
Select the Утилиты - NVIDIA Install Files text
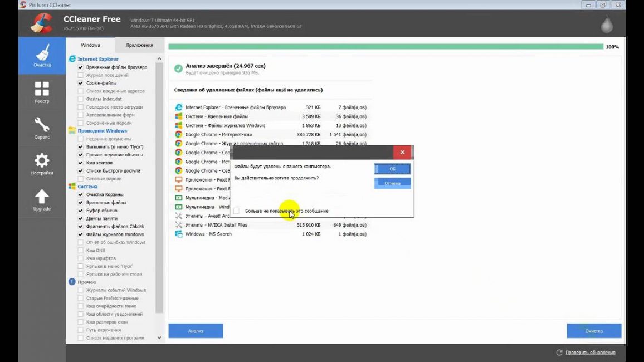pyautogui.click(x=216, y=225)
